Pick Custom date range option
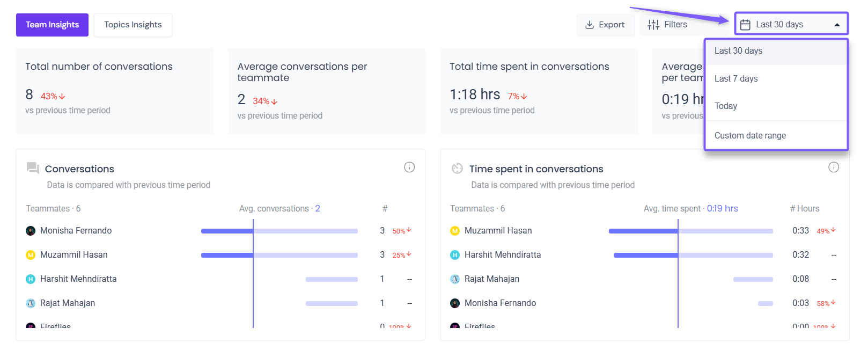The image size is (868, 350). pyautogui.click(x=750, y=136)
